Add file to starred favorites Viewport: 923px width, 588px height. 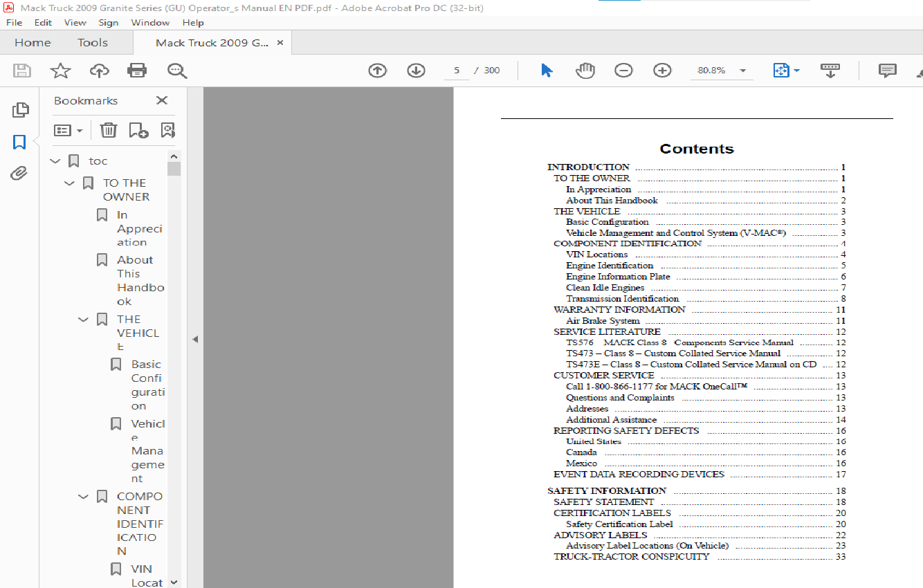point(61,71)
